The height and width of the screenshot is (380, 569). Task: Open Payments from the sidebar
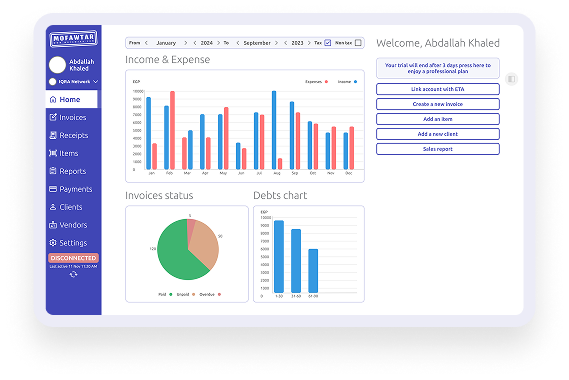[x=71, y=189]
